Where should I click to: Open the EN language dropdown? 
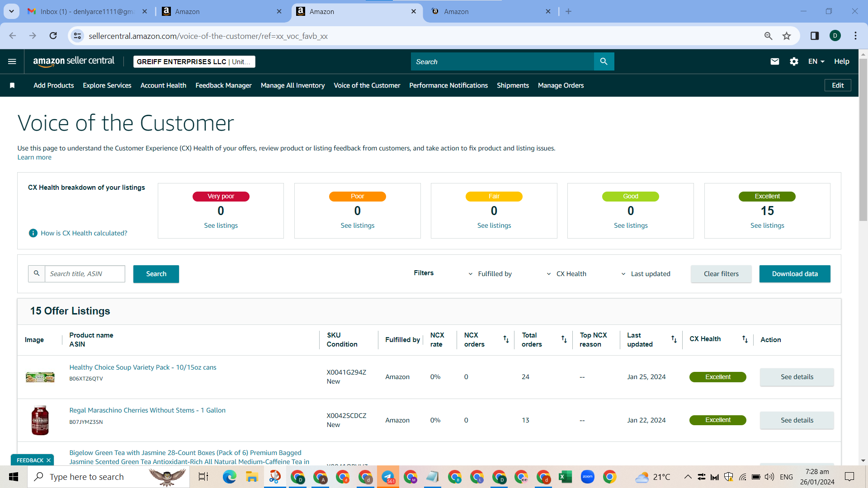pos(816,61)
